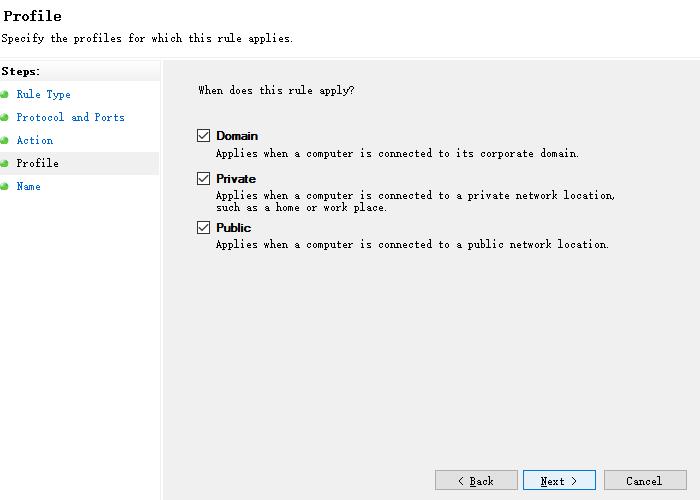Screen dimensions: 700x500
Task: Click the green bullet beside Rule Type
Action: point(5,95)
